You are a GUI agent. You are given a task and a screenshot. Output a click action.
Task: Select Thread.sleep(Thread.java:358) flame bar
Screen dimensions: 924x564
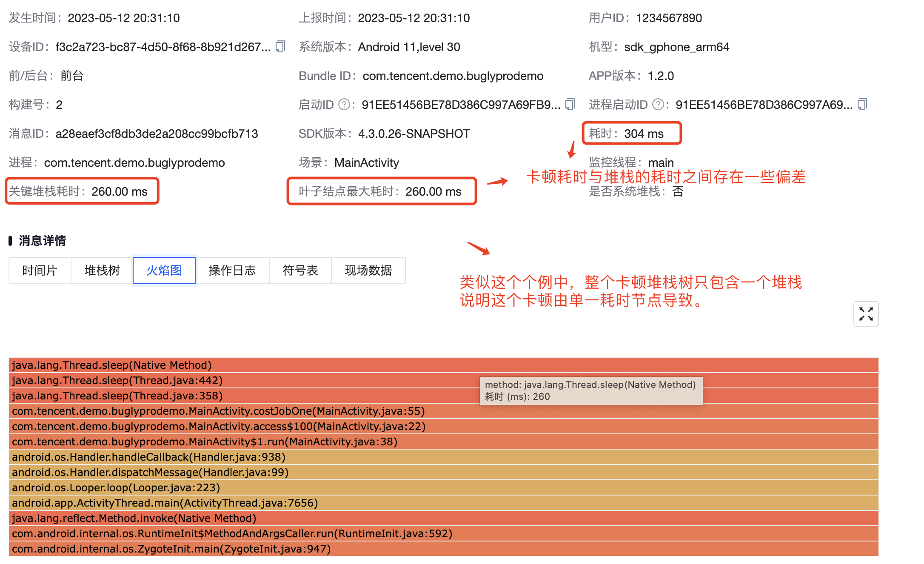point(444,396)
